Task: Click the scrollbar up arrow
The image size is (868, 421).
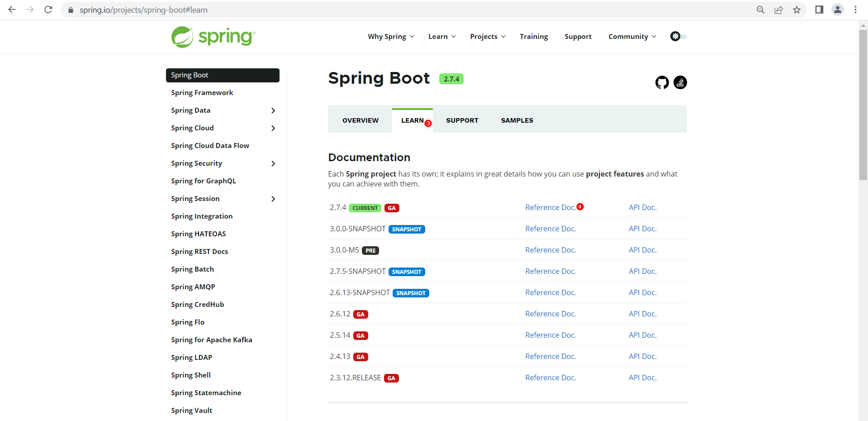Action: [x=863, y=25]
